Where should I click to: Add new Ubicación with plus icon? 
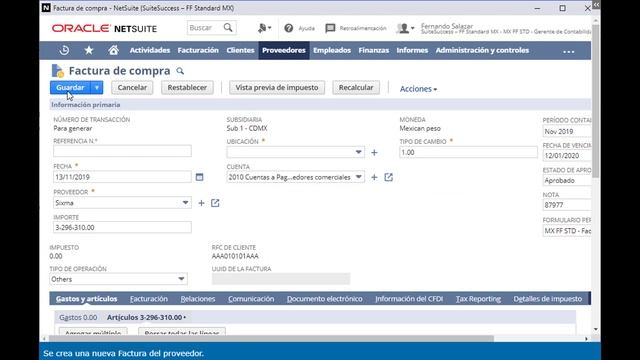coord(374,153)
